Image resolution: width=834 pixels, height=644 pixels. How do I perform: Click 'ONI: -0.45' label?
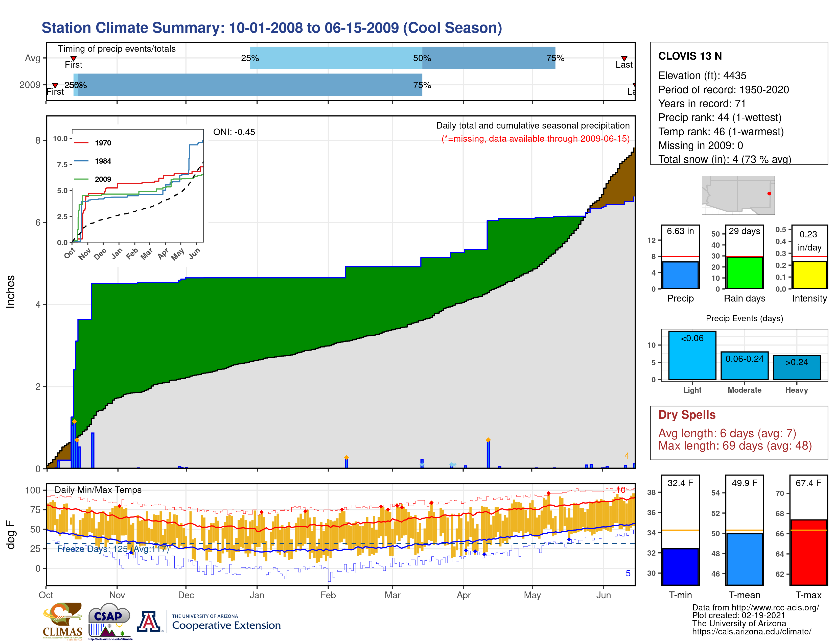click(x=234, y=132)
